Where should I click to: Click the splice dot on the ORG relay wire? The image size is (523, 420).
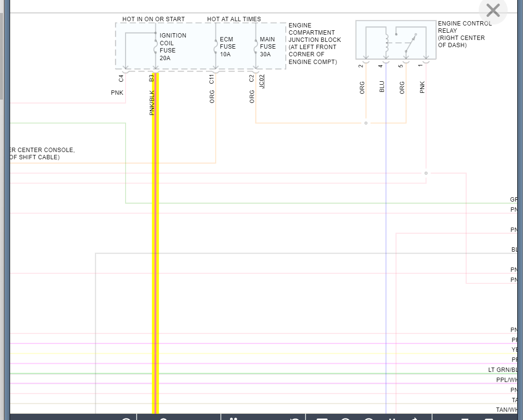tap(366, 123)
